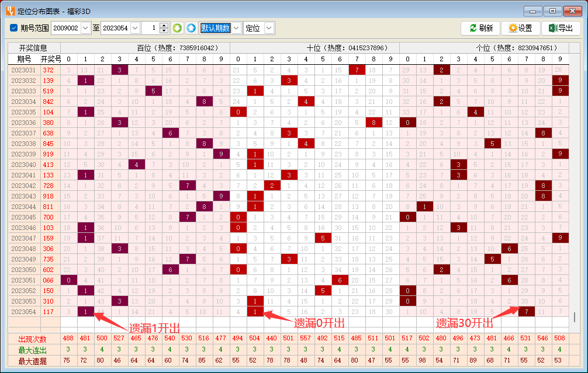The height and width of the screenshot is (373, 588).
Task: Click the 开奖信息 header cell
Action: point(33,48)
